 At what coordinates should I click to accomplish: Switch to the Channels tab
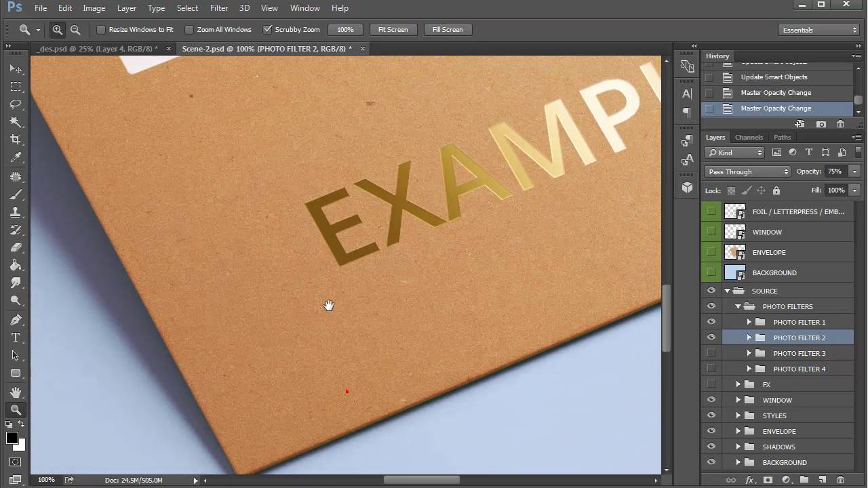pos(749,138)
